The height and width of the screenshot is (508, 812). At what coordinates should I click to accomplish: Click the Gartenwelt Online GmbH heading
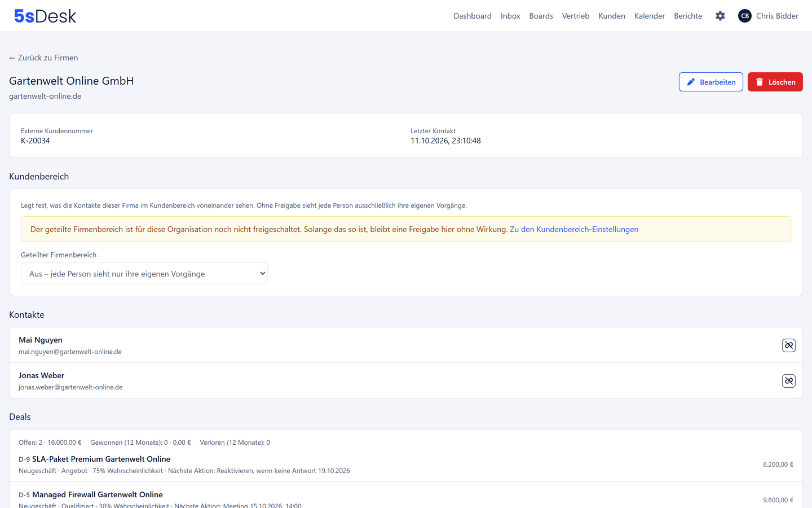click(72, 81)
